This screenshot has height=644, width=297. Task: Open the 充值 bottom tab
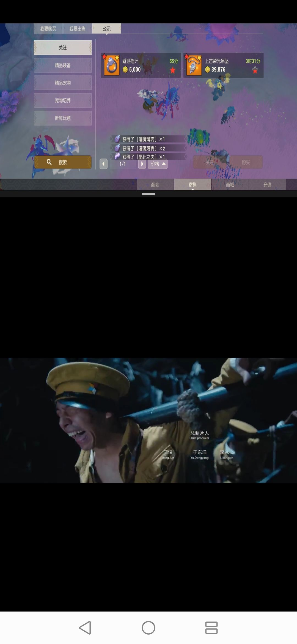click(x=267, y=185)
